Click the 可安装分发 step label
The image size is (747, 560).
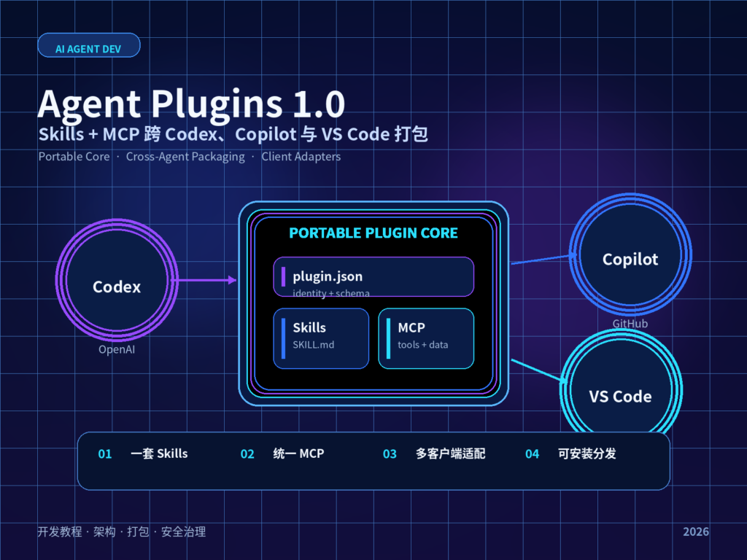(x=587, y=454)
